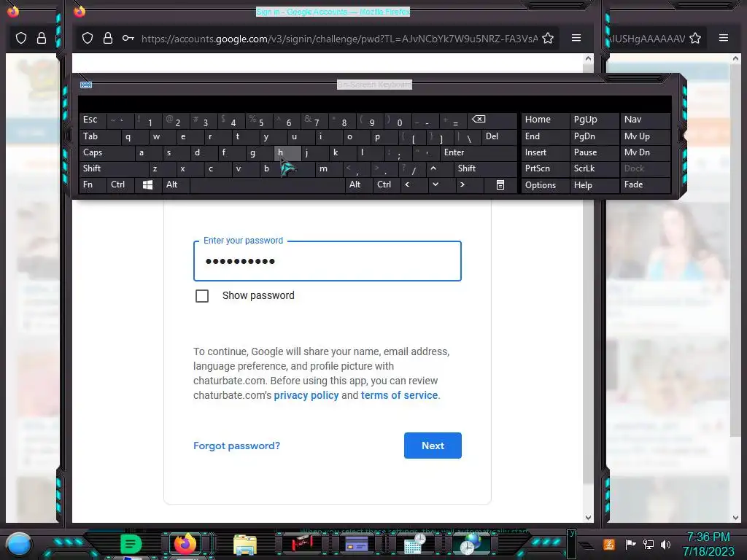The width and height of the screenshot is (747, 560).
Task: Click the padlock icon in the sign-in window address bar
Action: coord(108,38)
